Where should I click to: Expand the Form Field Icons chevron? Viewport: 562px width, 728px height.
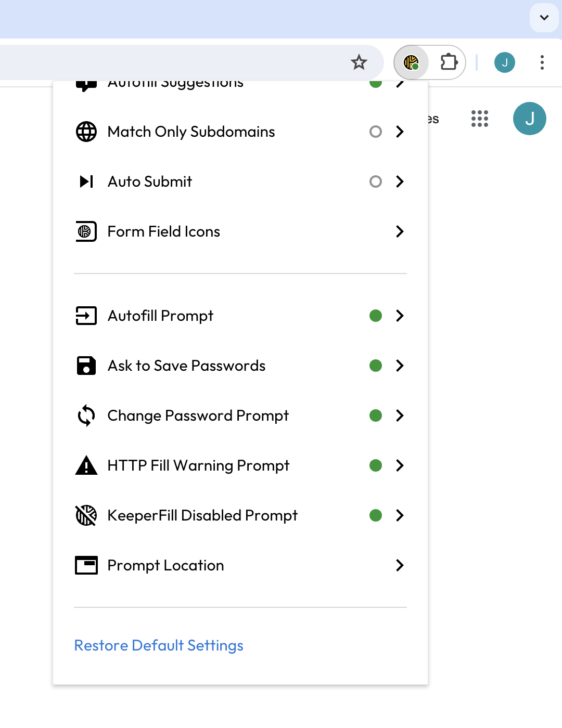400,231
